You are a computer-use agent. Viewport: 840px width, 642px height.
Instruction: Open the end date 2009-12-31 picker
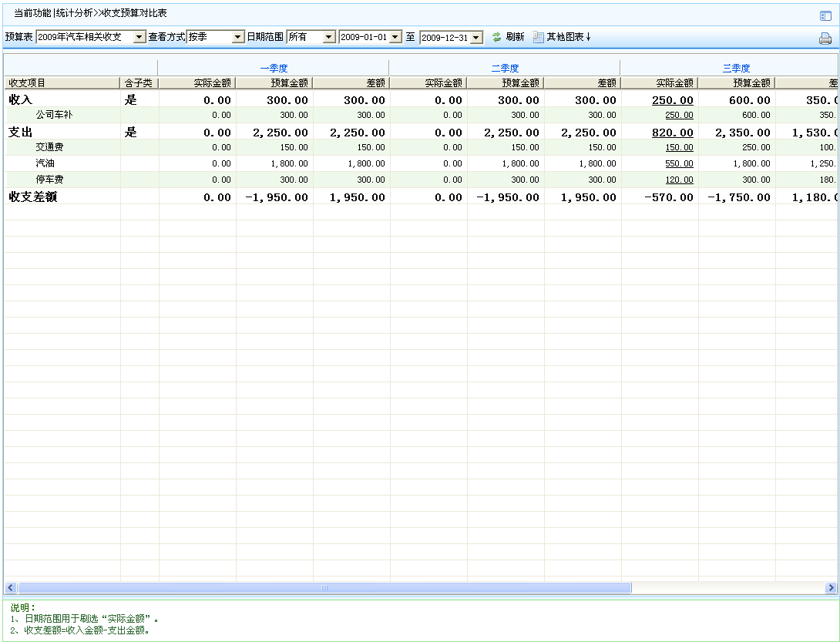pos(475,37)
